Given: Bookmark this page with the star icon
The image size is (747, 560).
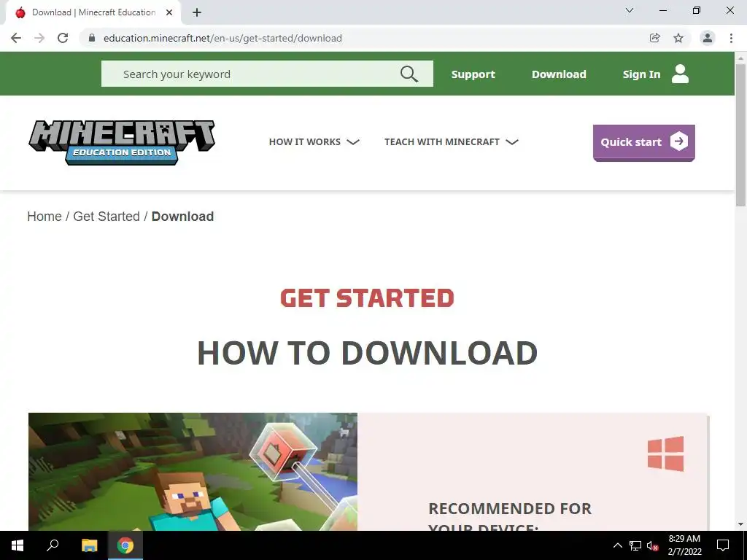Looking at the screenshot, I should pos(678,38).
